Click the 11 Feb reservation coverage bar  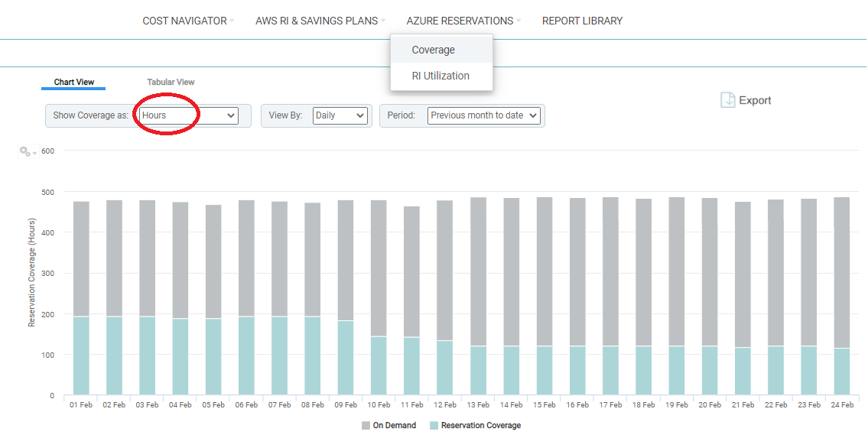coord(411,365)
